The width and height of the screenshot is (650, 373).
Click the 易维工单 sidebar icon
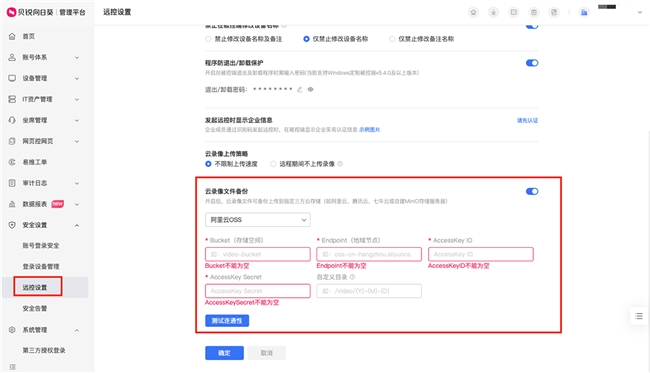[x=12, y=162]
